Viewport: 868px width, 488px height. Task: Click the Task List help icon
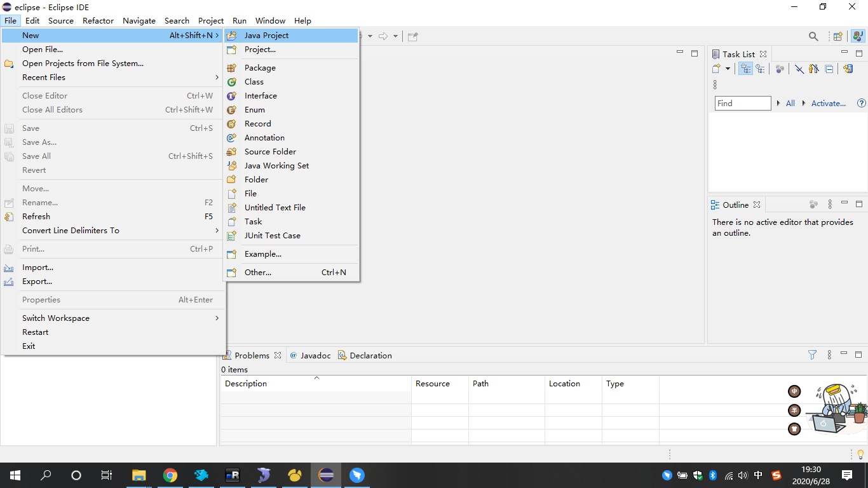pyautogui.click(x=862, y=103)
